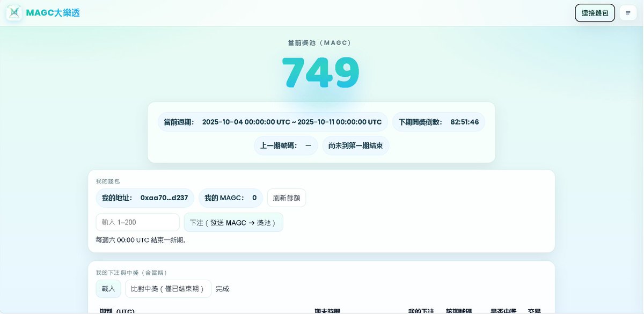Click the 我的錢包 section heading
The height and width of the screenshot is (314, 644).
(108, 181)
